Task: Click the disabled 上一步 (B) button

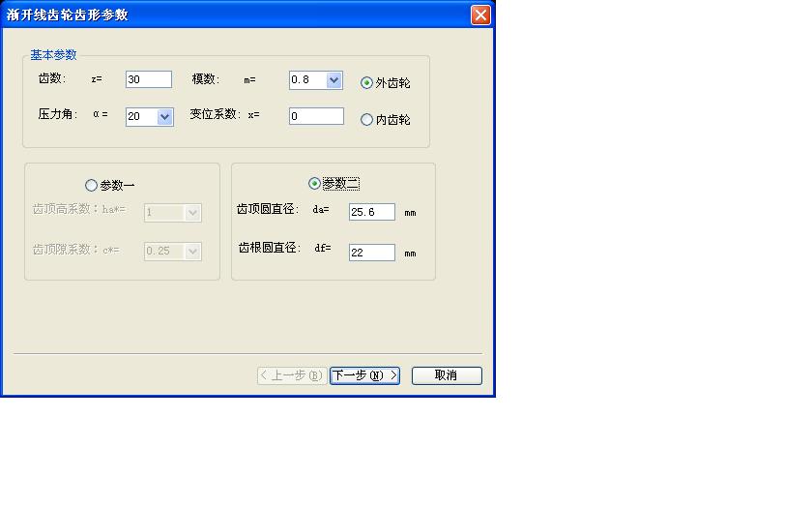Action: pyautogui.click(x=292, y=375)
